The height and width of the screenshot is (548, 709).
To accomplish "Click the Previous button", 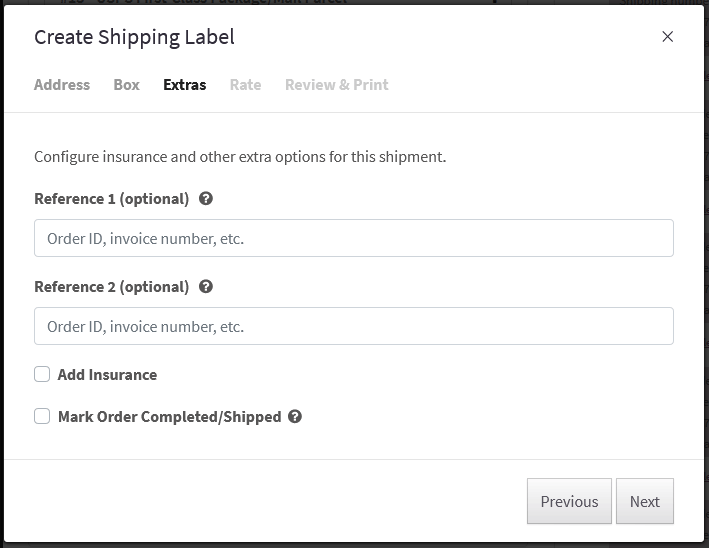I will [x=569, y=501].
